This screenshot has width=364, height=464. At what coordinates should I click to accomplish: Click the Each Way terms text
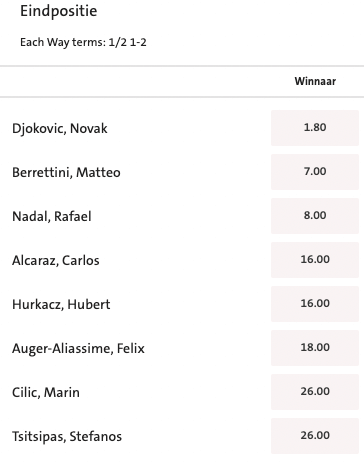[x=83, y=43]
